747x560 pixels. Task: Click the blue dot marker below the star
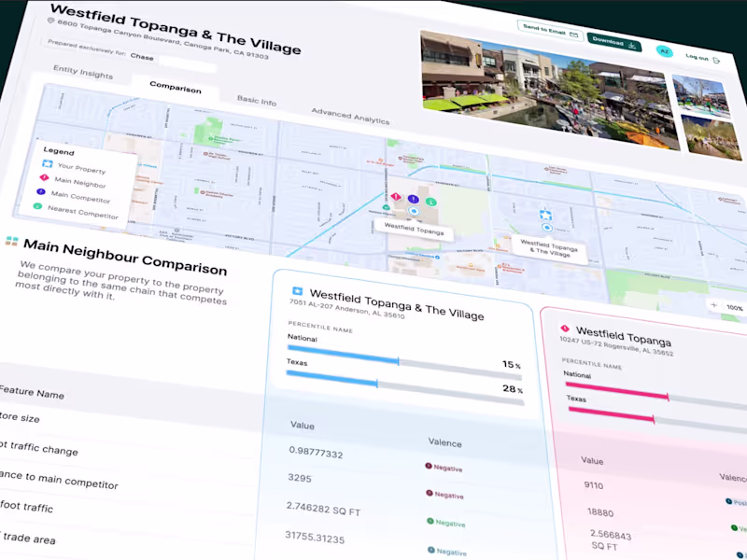547,228
